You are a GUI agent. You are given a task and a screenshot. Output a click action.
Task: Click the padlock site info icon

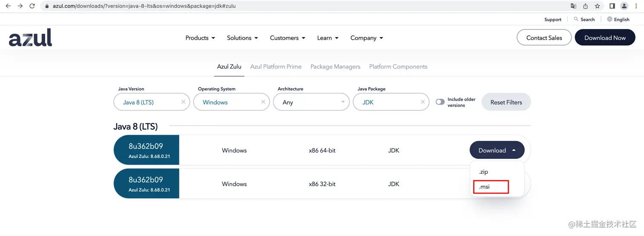coord(47,6)
